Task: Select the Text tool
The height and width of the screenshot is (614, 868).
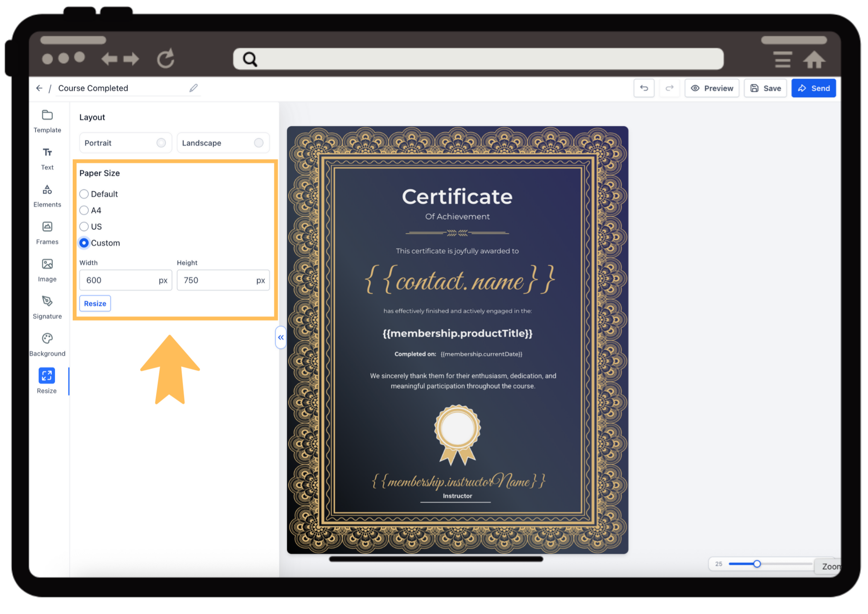Action: (47, 159)
